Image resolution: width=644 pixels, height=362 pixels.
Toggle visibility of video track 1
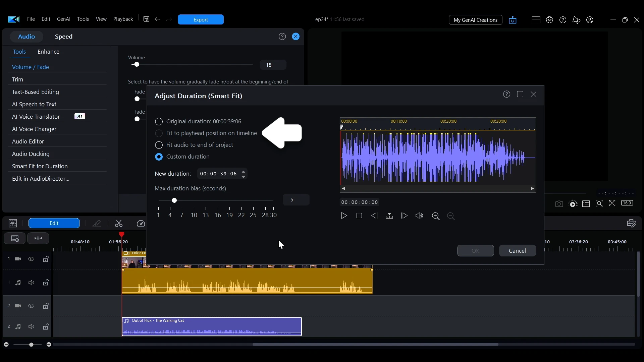(31, 259)
